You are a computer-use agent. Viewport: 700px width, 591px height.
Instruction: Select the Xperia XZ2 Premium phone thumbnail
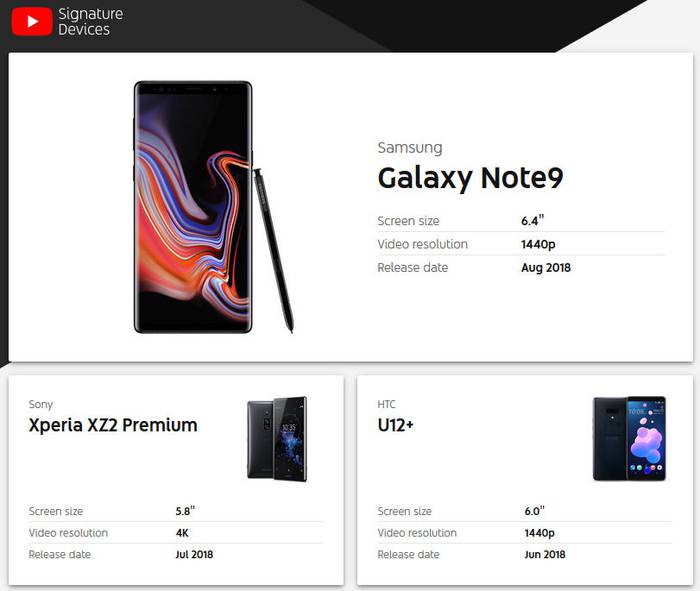coord(277,439)
